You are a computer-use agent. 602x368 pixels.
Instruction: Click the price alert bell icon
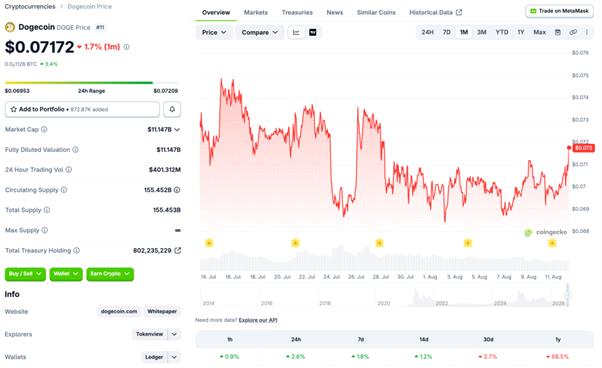172,109
